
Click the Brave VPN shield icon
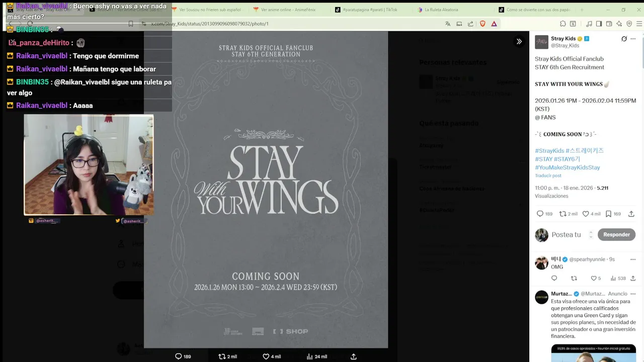click(629, 24)
